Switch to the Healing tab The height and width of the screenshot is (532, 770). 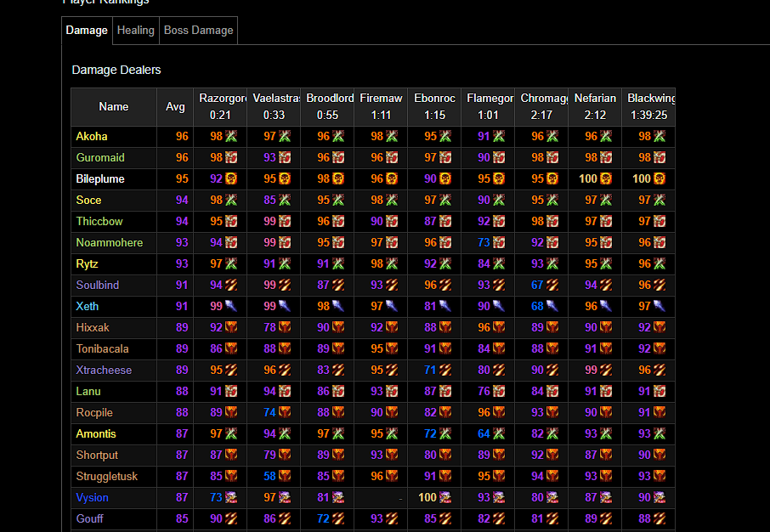(135, 30)
